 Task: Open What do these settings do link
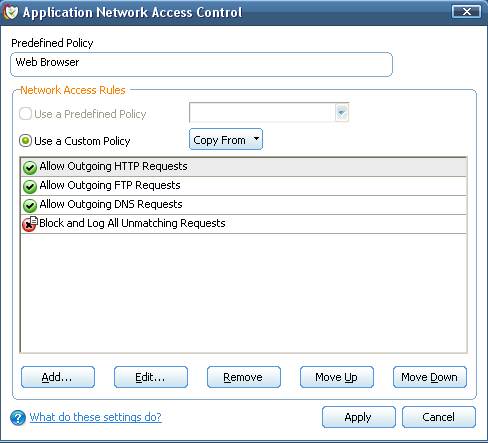96,417
